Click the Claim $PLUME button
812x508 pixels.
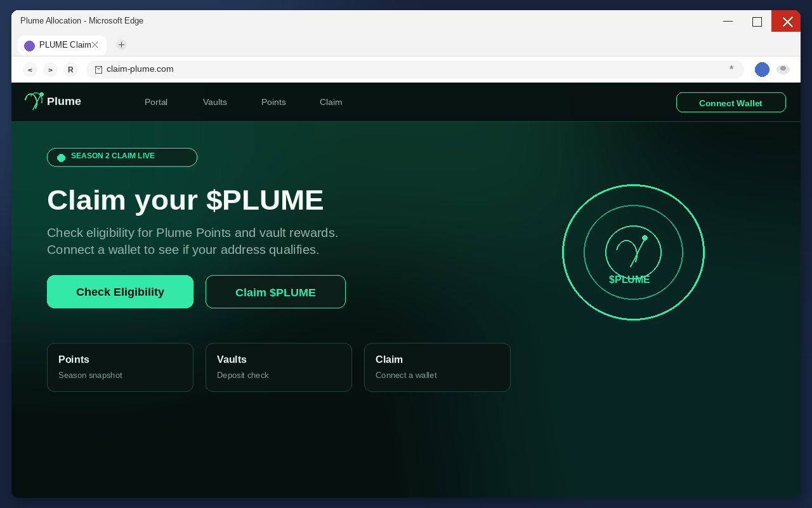click(x=275, y=292)
